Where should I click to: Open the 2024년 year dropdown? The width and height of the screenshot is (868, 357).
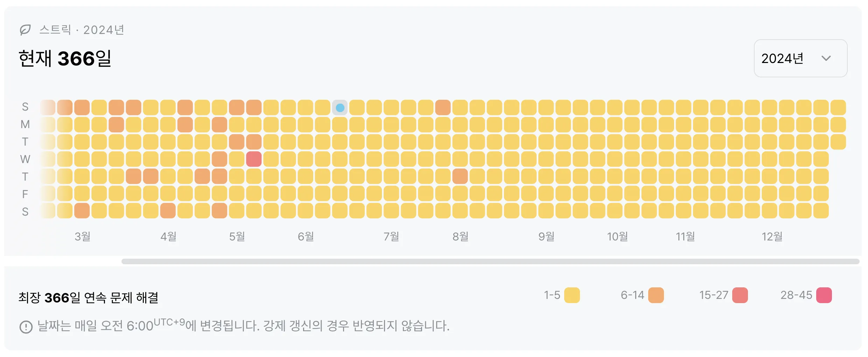[800, 58]
